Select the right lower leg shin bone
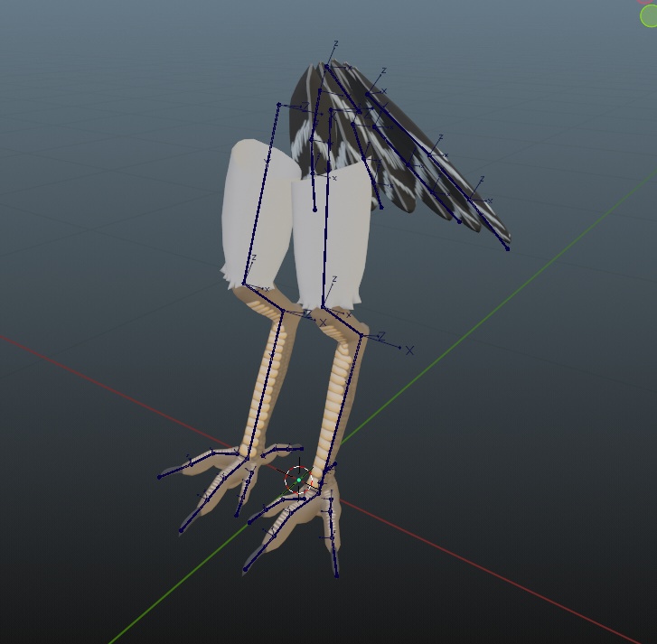This screenshot has width=657, height=644. point(341,414)
